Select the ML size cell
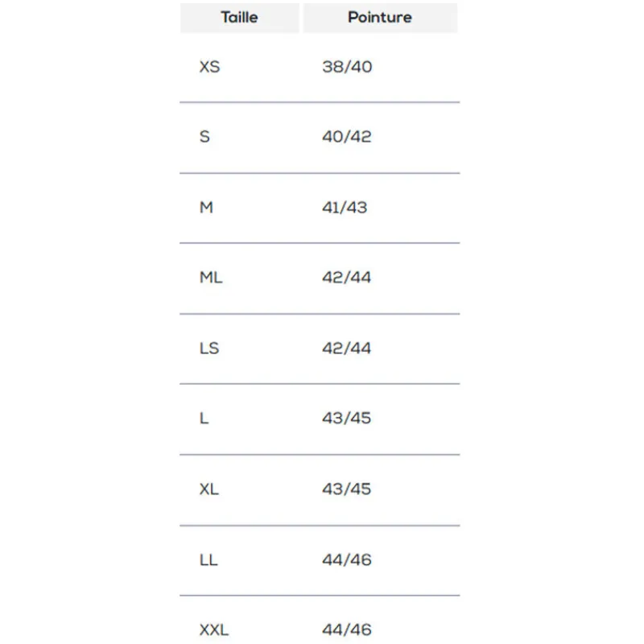Screen dimensions: 644x644 [211, 278]
